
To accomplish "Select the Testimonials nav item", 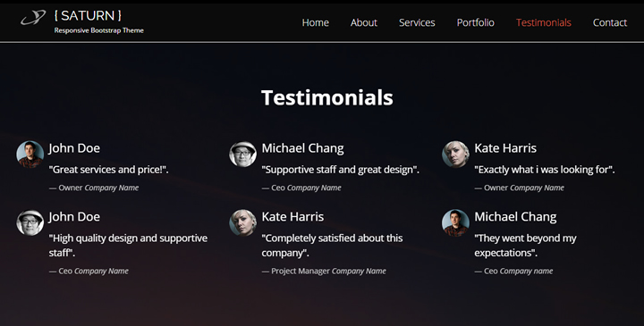I will (x=544, y=22).
